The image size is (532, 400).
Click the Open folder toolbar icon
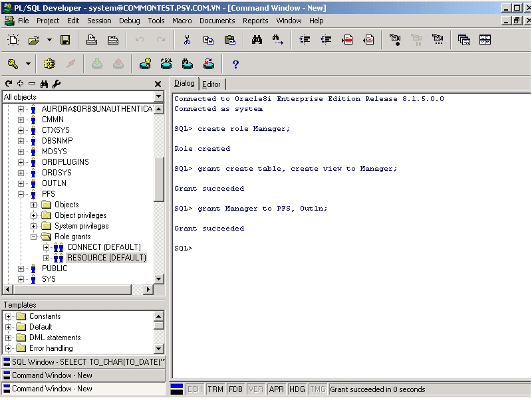click(34, 40)
